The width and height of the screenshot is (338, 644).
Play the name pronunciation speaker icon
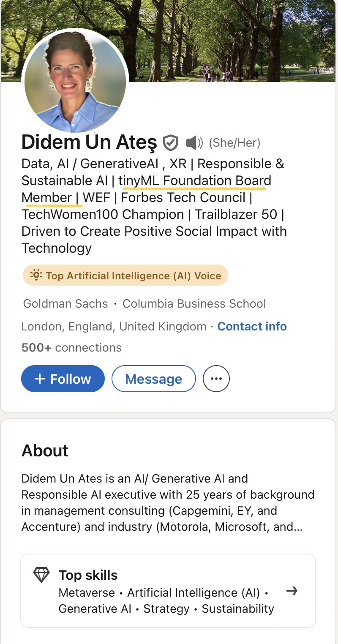[x=194, y=143]
